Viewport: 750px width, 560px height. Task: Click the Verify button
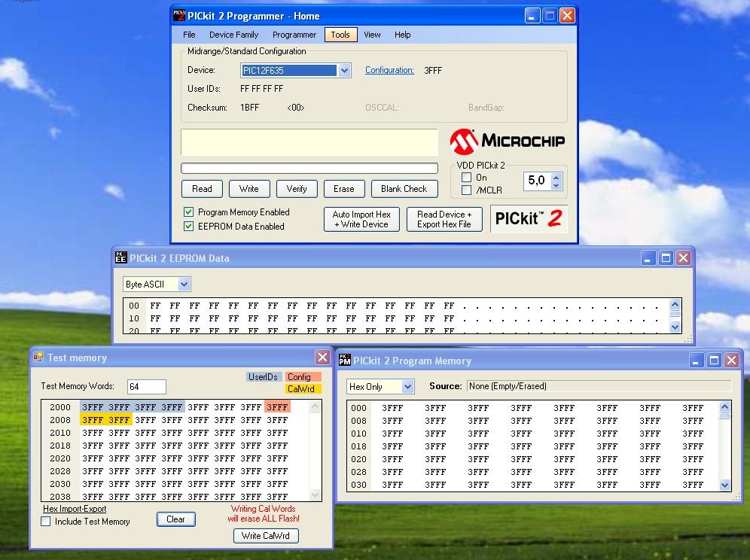pyautogui.click(x=297, y=189)
